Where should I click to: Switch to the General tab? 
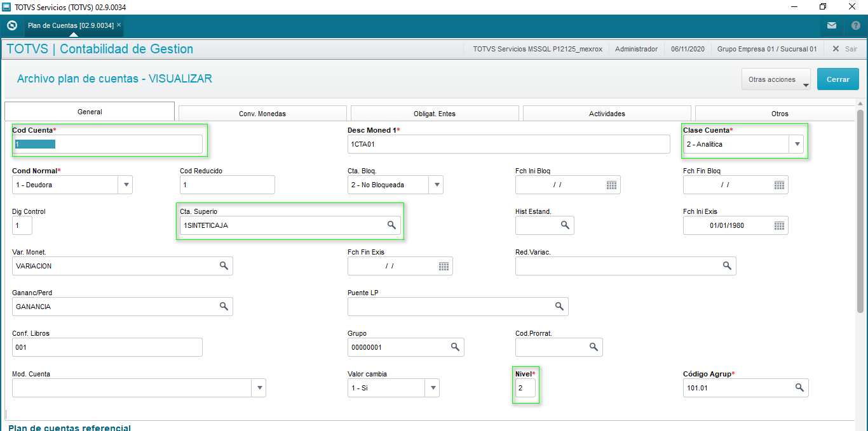pyautogui.click(x=90, y=112)
